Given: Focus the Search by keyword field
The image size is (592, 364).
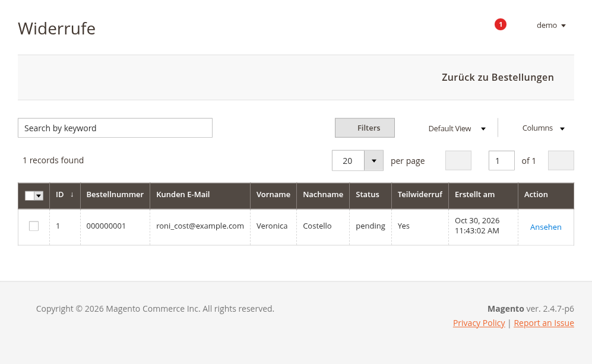Looking at the screenshot, I should click(x=115, y=128).
